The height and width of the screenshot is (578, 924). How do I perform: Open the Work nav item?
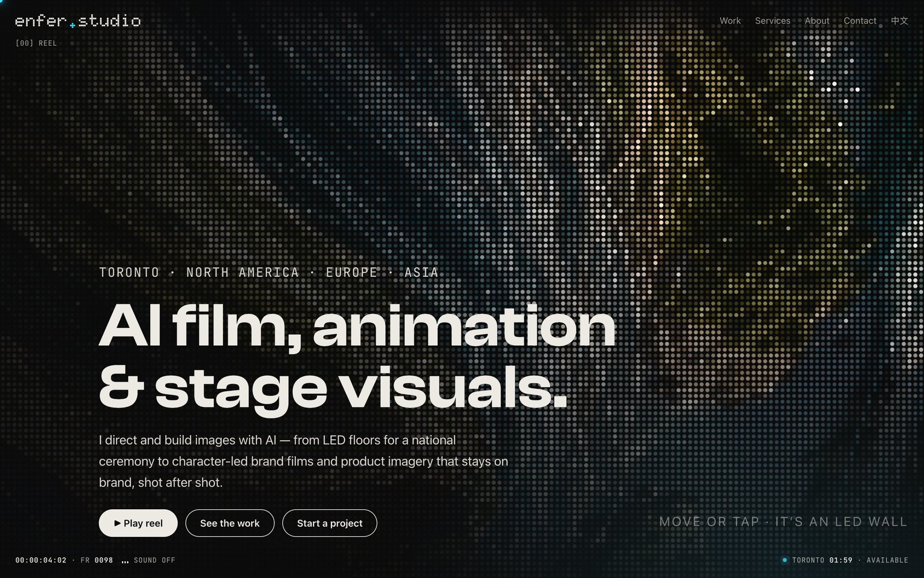coord(730,21)
